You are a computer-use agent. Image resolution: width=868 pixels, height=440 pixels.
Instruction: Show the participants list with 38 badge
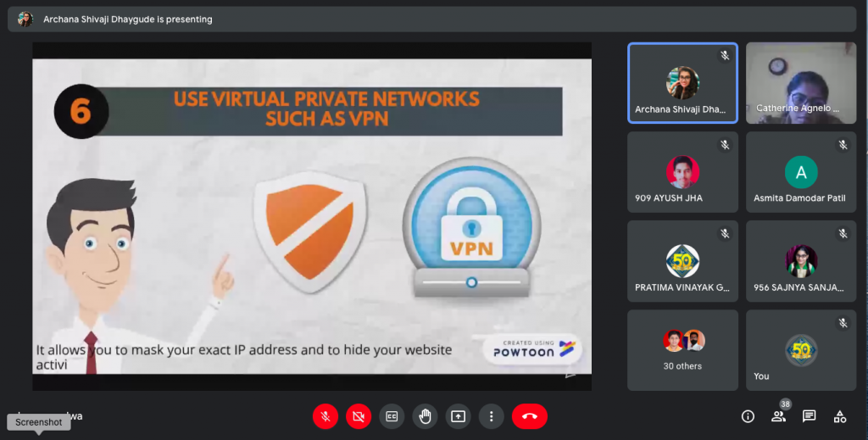(778, 416)
